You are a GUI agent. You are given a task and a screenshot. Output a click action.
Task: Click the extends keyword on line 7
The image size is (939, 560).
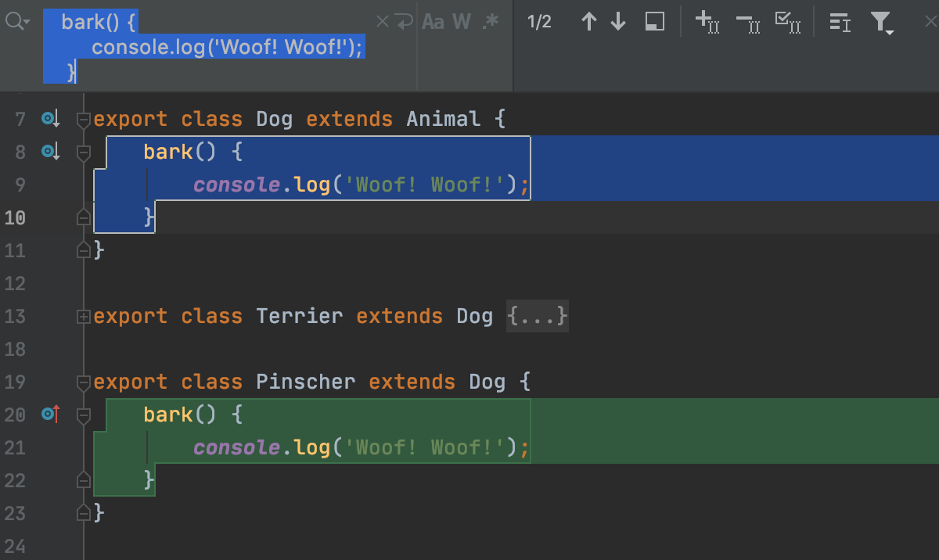(350, 120)
